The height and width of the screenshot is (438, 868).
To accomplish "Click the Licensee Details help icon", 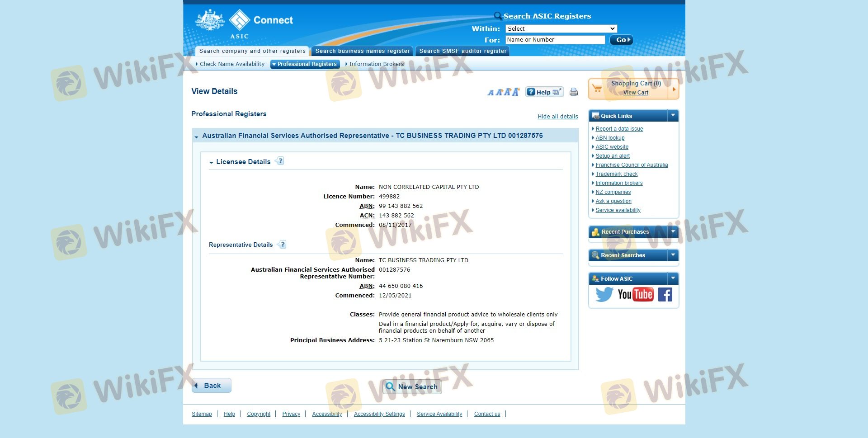I will (280, 161).
